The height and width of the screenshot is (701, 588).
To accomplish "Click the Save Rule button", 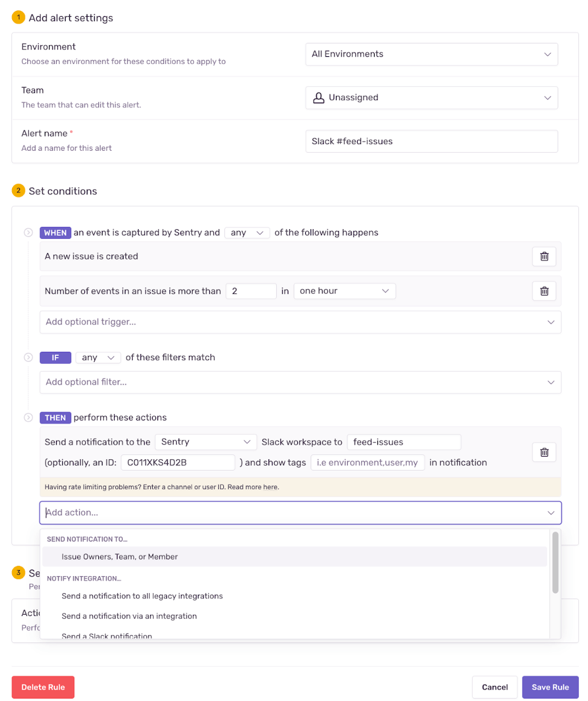I will tap(550, 687).
